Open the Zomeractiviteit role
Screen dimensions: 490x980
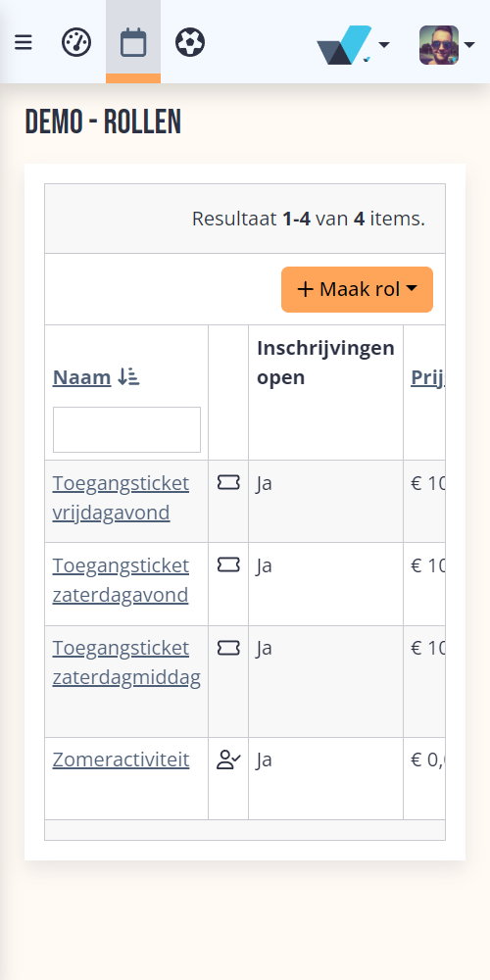pyautogui.click(x=121, y=759)
